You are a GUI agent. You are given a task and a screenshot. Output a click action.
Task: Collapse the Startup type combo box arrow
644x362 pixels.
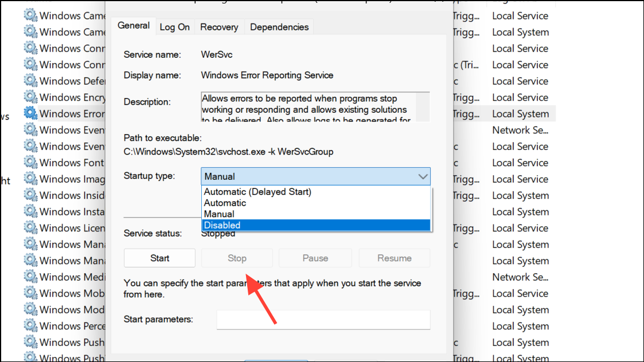pos(423,176)
